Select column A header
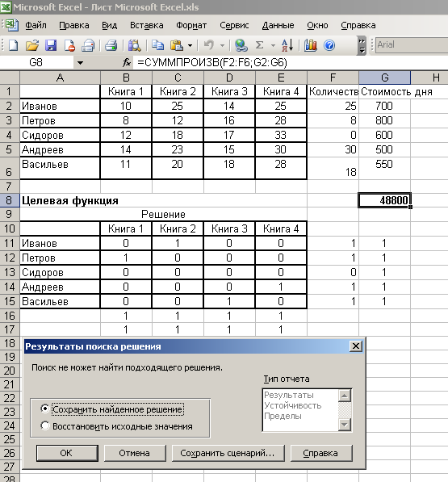 click(61, 78)
